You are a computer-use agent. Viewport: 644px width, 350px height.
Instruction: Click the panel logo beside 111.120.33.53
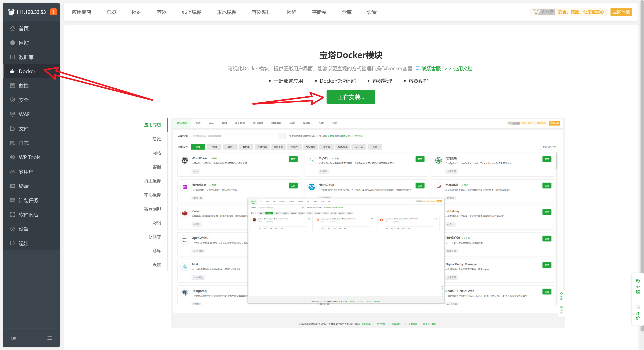click(x=11, y=12)
